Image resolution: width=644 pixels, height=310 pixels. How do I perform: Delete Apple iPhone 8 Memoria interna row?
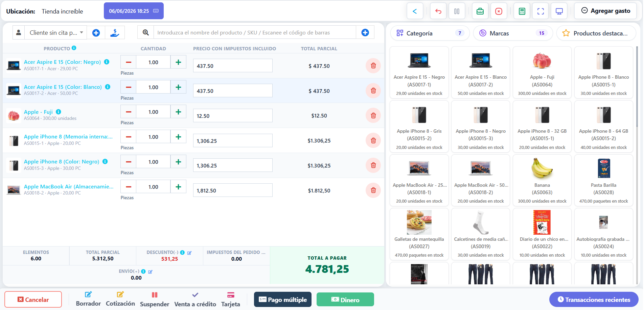click(x=373, y=140)
